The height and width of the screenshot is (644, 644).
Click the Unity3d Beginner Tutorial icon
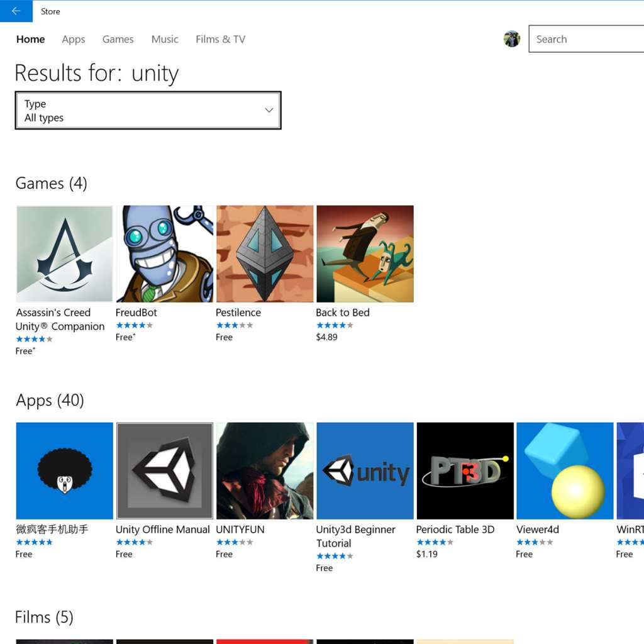tap(365, 470)
